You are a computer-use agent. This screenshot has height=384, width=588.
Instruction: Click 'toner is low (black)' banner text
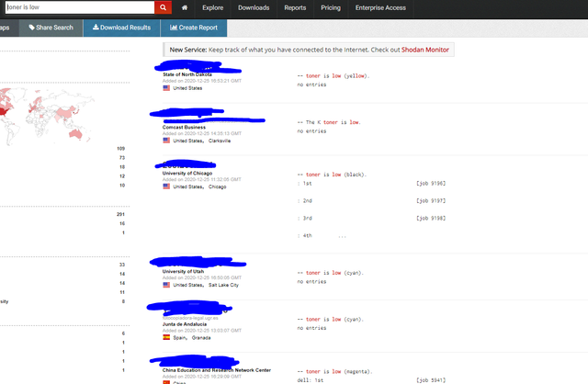coord(332,175)
